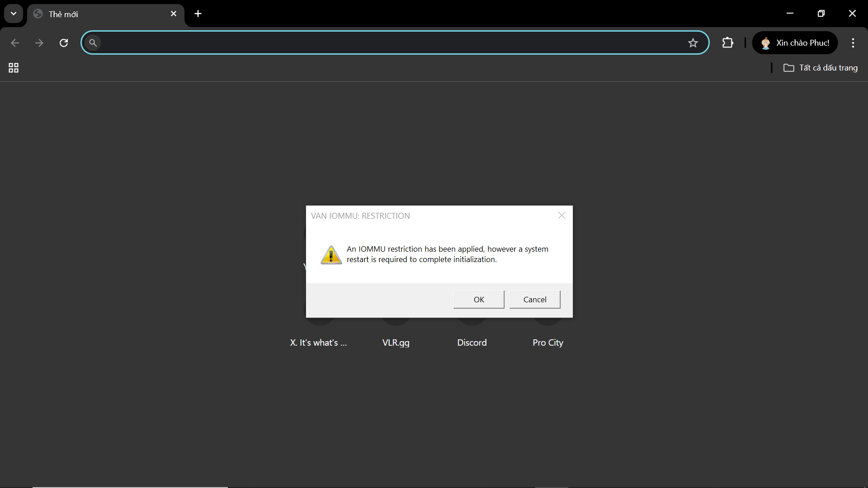Open a new tab with plus button
Viewport: 868px width, 488px height.
[198, 14]
